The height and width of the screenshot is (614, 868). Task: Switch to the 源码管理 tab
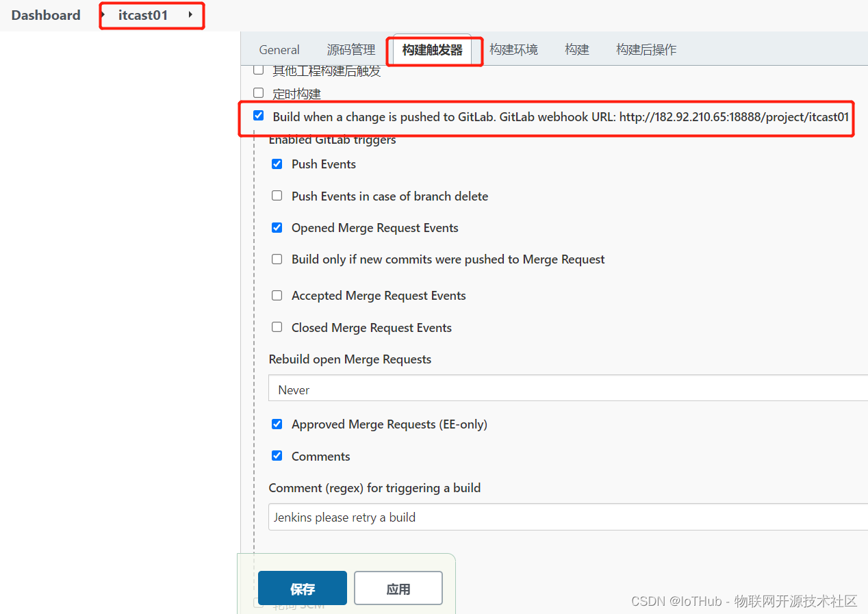click(351, 50)
